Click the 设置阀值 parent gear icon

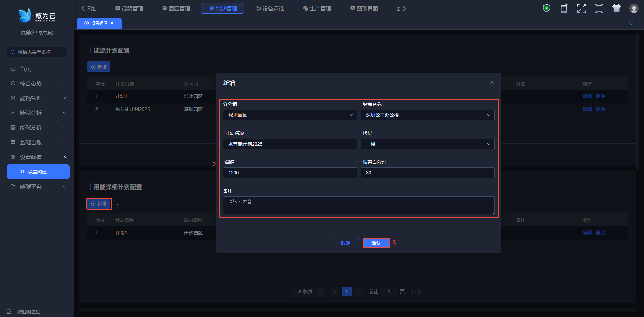click(13, 157)
